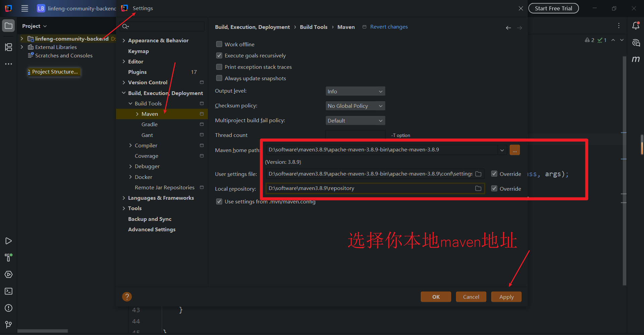This screenshot has width=644, height=335.
Task: Open Maven home path dropdown arrow
Action: (x=502, y=150)
